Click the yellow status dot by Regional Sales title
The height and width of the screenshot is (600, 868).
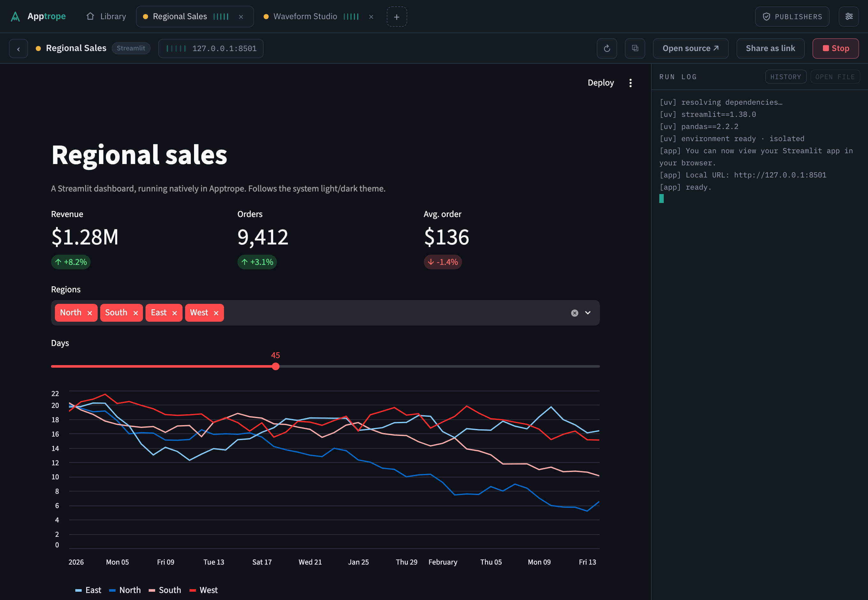point(38,49)
